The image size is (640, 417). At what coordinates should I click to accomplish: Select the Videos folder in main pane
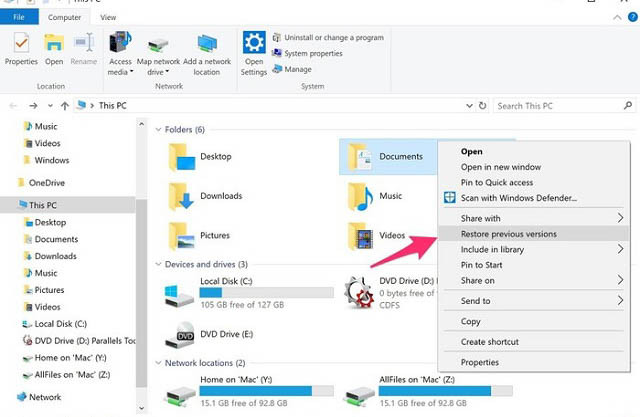[x=376, y=236]
